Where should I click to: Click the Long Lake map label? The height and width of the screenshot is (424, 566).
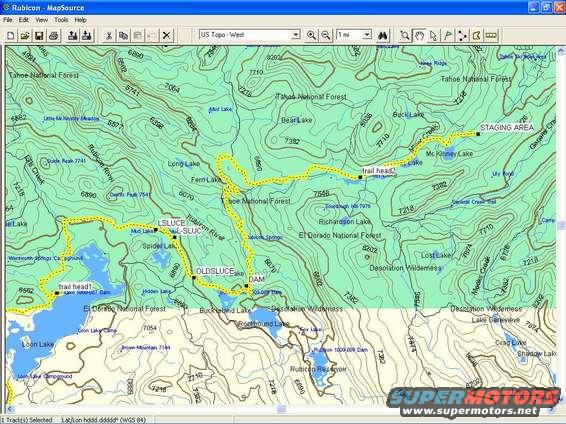tap(183, 164)
